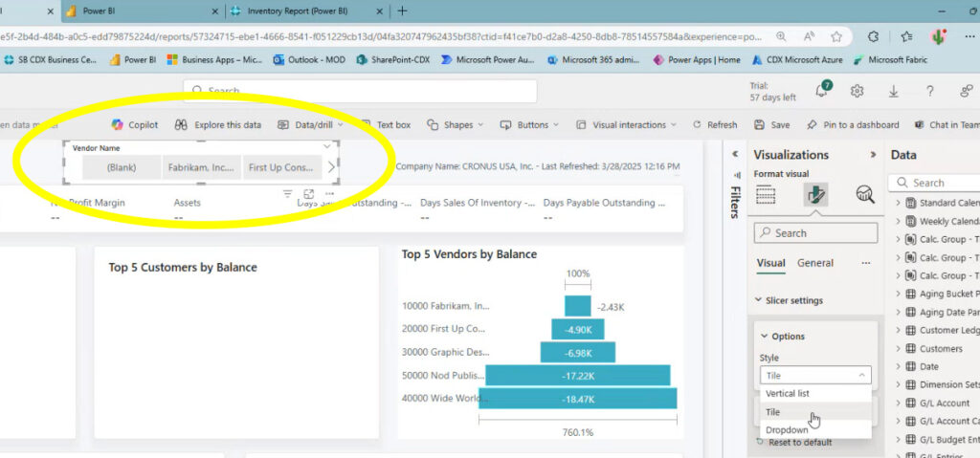Open the Style dropdown showing Tile

tap(815, 376)
